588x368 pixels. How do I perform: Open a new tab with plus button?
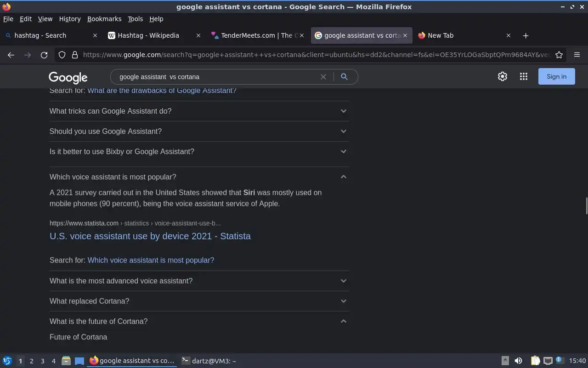click(x=526, y=35)
